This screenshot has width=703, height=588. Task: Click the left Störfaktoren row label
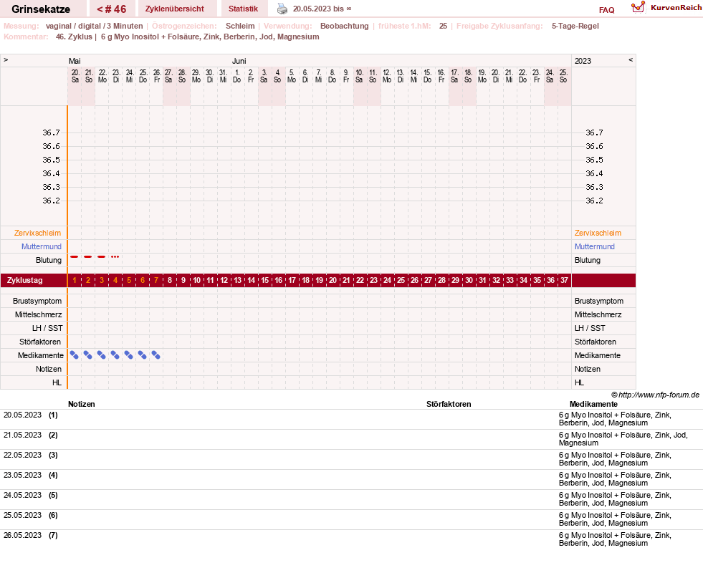(40, 342)
